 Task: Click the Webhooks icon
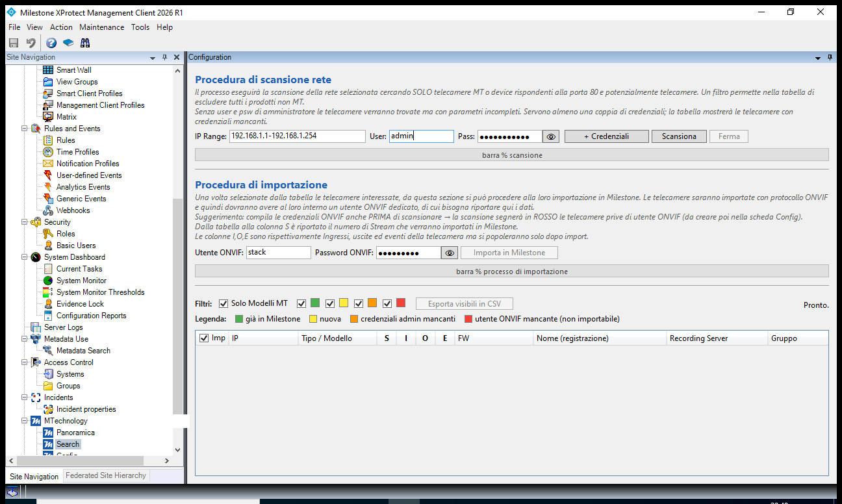[x=48, y=210]
